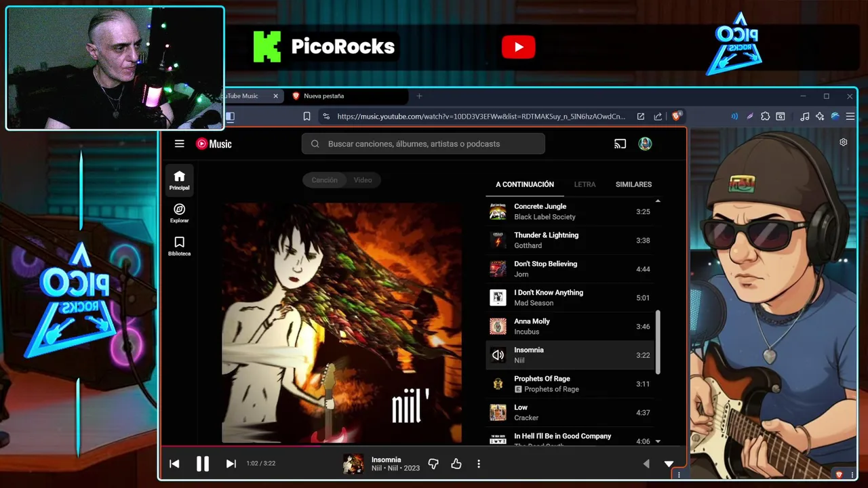
Task: Click the speaker icon on Insomnia row
Action: 498,355
